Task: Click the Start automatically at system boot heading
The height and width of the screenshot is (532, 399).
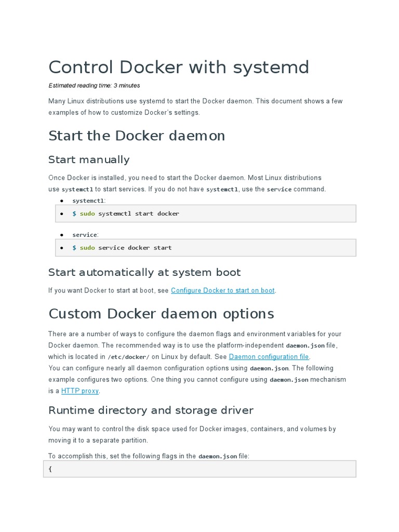Action: coord(144,272)
